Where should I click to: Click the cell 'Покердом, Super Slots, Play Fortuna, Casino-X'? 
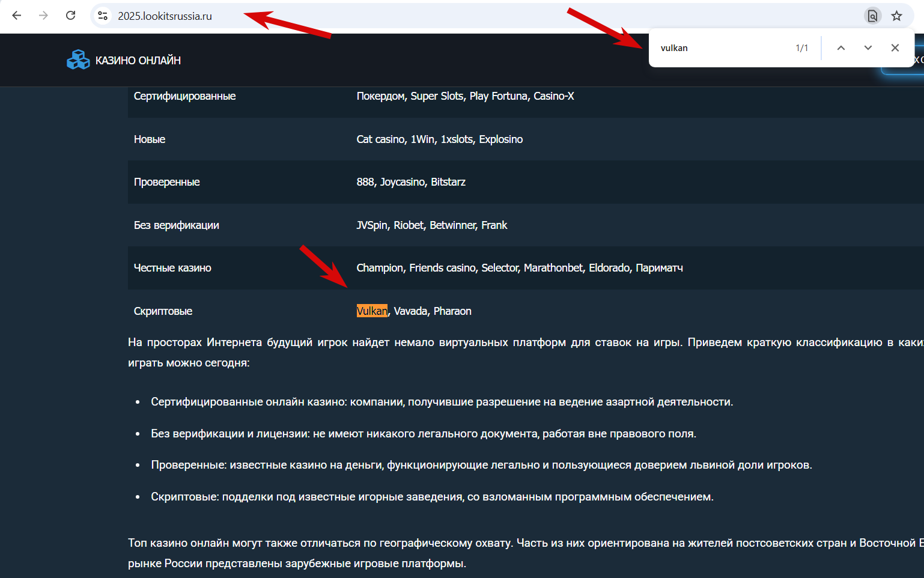(x=465, y=96)
